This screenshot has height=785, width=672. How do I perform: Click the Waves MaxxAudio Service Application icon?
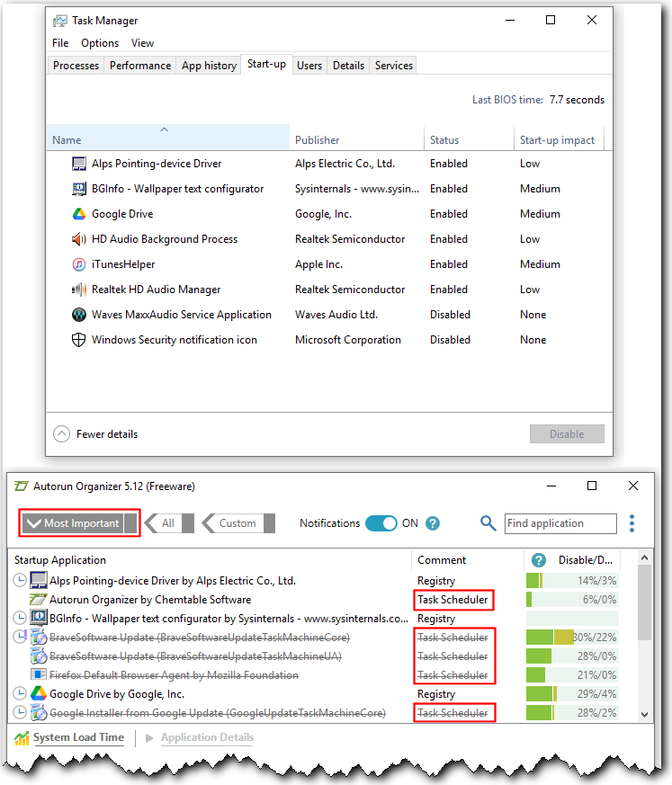click(x=79, y=315)
